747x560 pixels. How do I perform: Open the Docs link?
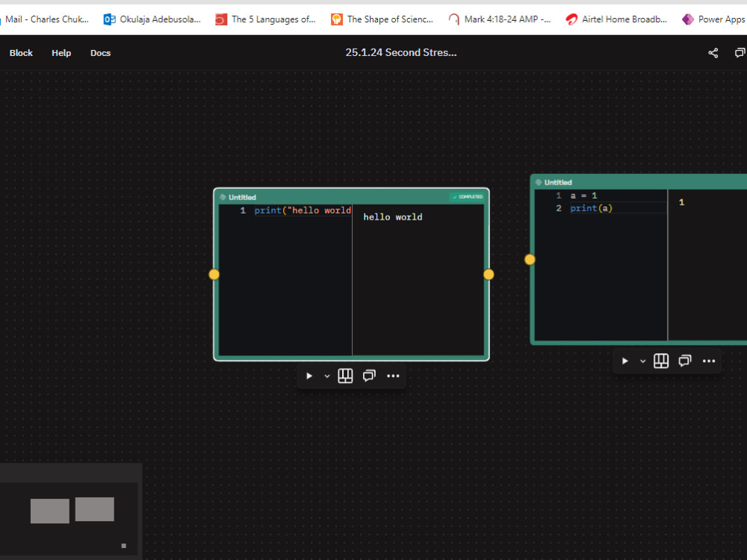pyautogui.click(x=101, y=53)
